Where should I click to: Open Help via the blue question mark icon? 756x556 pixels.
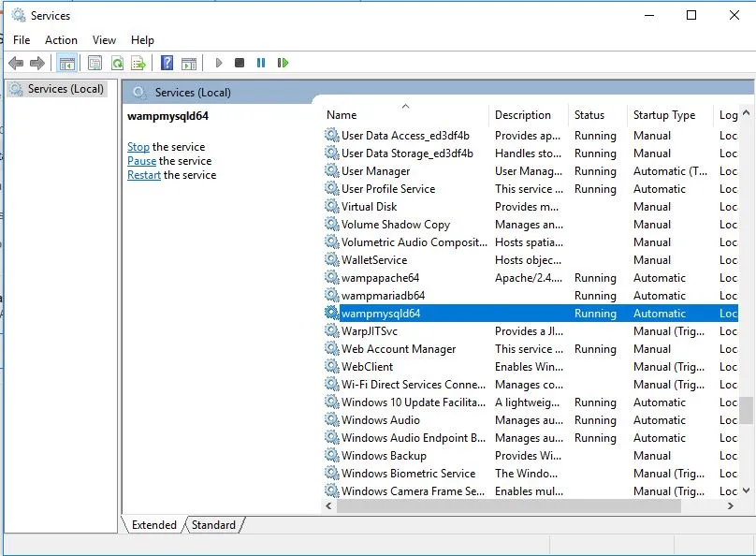pos(167,63)
